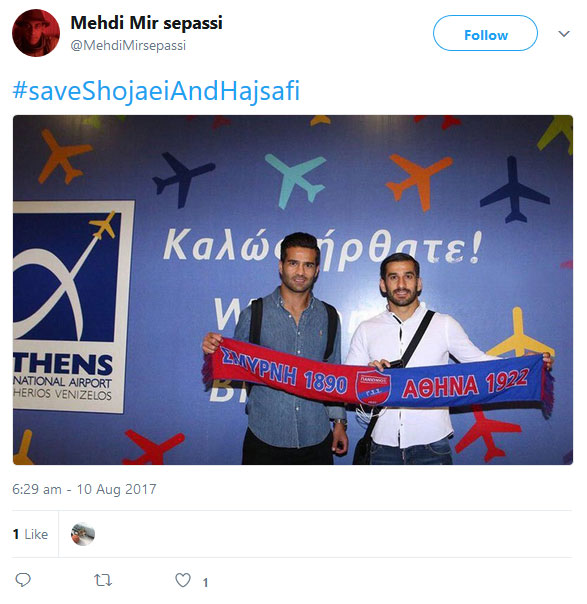Image resolution: width=587 pixels, height=604 pixels.
Task: Expand the tweet options chevron
Action: (x=564, y=34)
